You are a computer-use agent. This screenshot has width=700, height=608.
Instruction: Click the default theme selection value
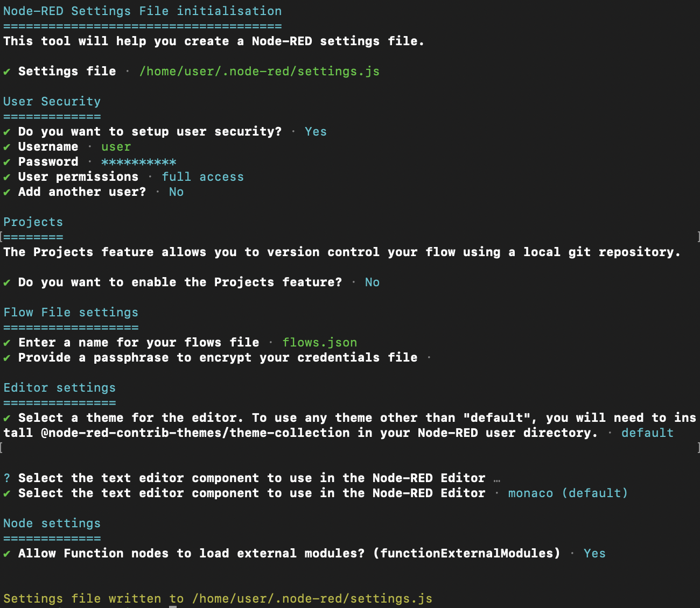click(647, 433)
